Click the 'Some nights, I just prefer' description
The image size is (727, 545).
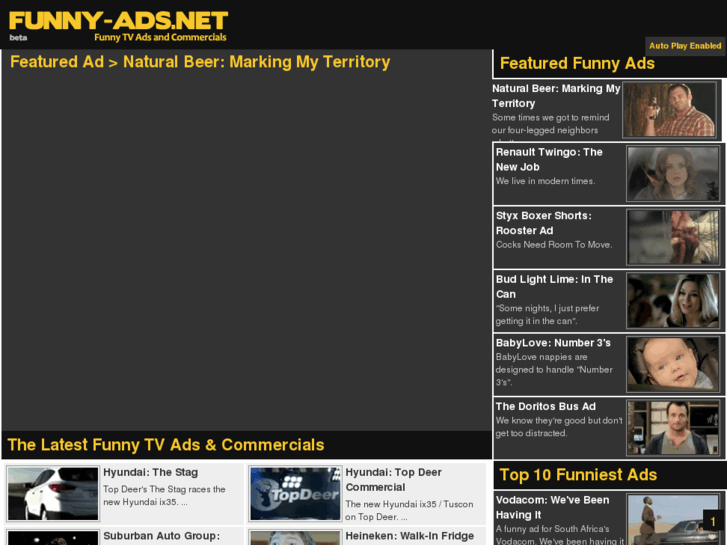(x=547, y=314)
